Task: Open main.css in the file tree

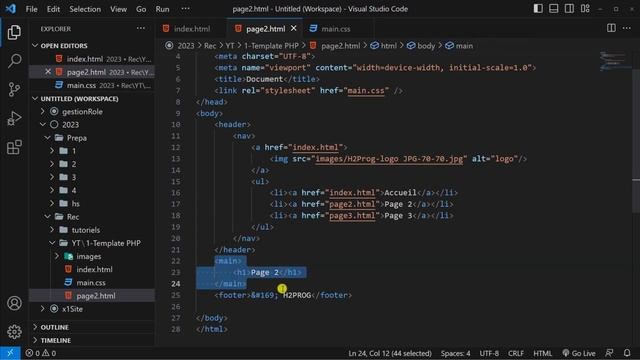Action: (92, 282)
